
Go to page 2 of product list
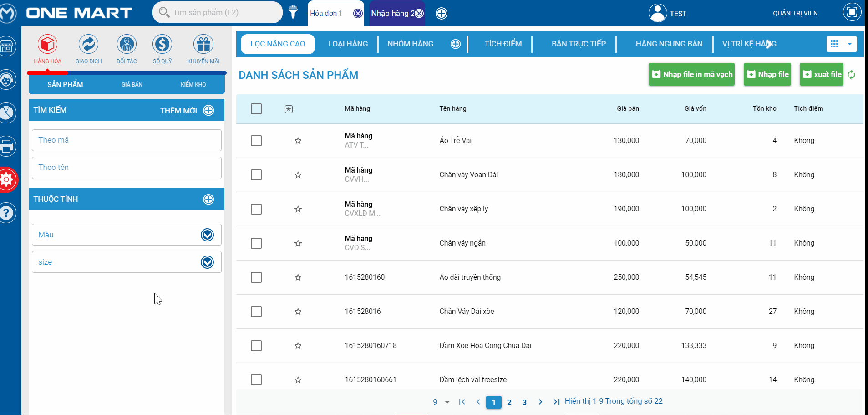509,402
